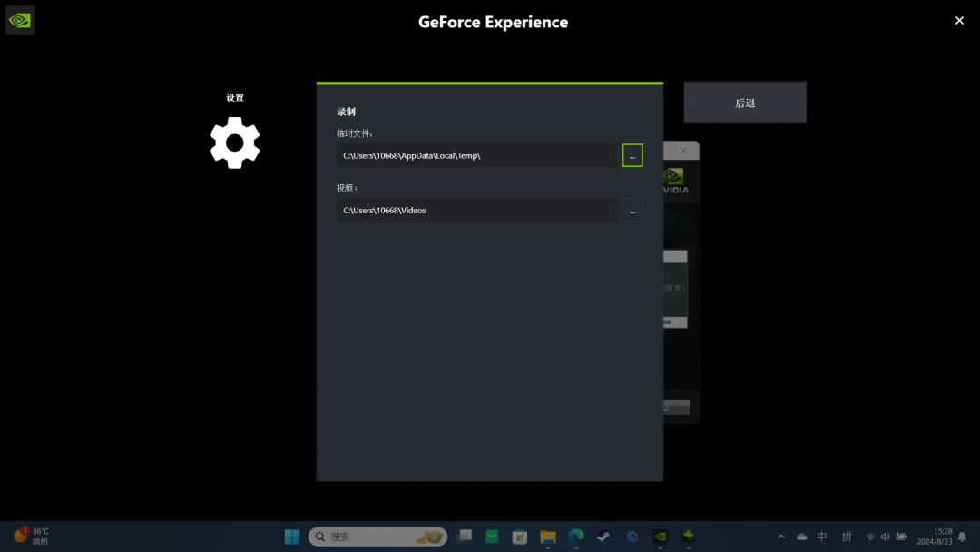The width and height of the screenshot is (980, 552).
Task: Click the settings gear icon
Action: coord(234,143)
